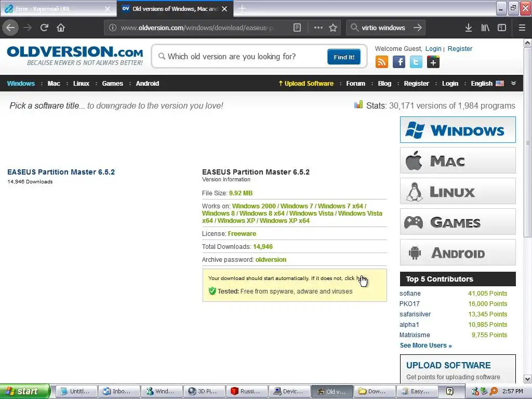Open the Facebook share icon
The width and height of the screenshot is (532, 399).
[x=399, y=62]
